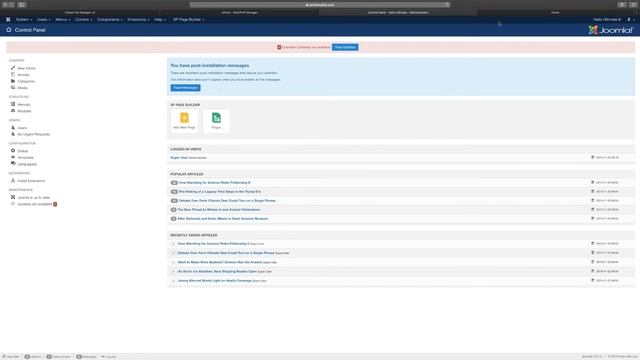
Task: Click the green Pages icon
Action: 216,118
